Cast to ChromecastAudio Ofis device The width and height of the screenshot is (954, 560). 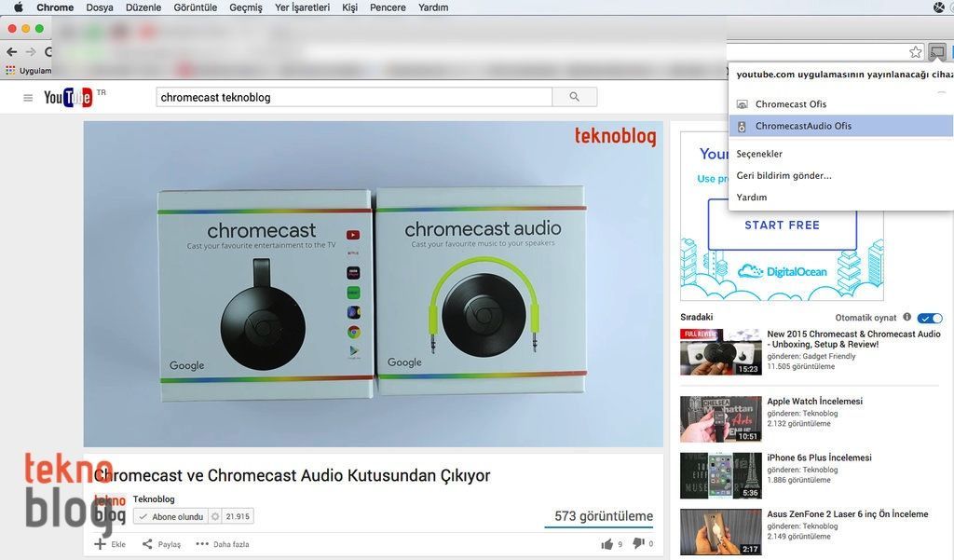point(841,126)
